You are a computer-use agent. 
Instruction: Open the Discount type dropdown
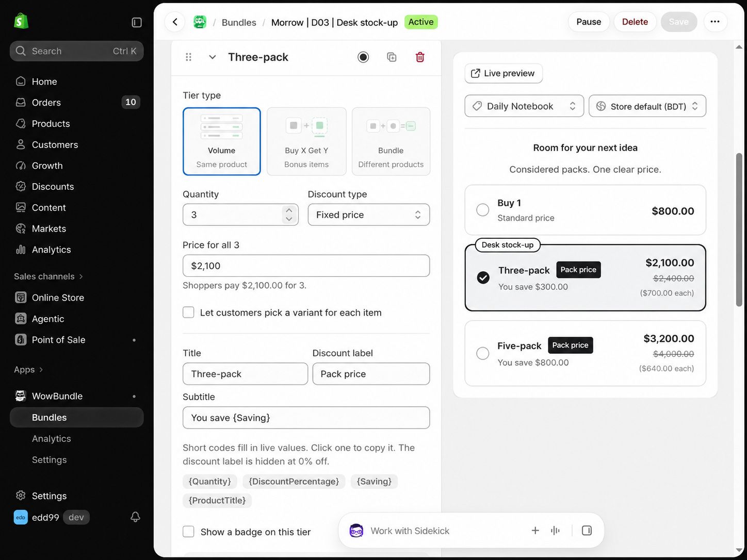pos(369,215)
